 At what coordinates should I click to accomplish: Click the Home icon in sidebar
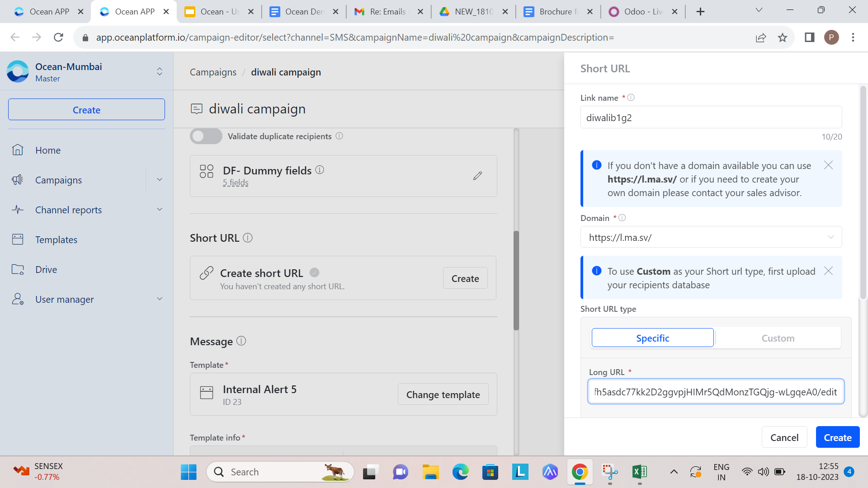point(18,150)
